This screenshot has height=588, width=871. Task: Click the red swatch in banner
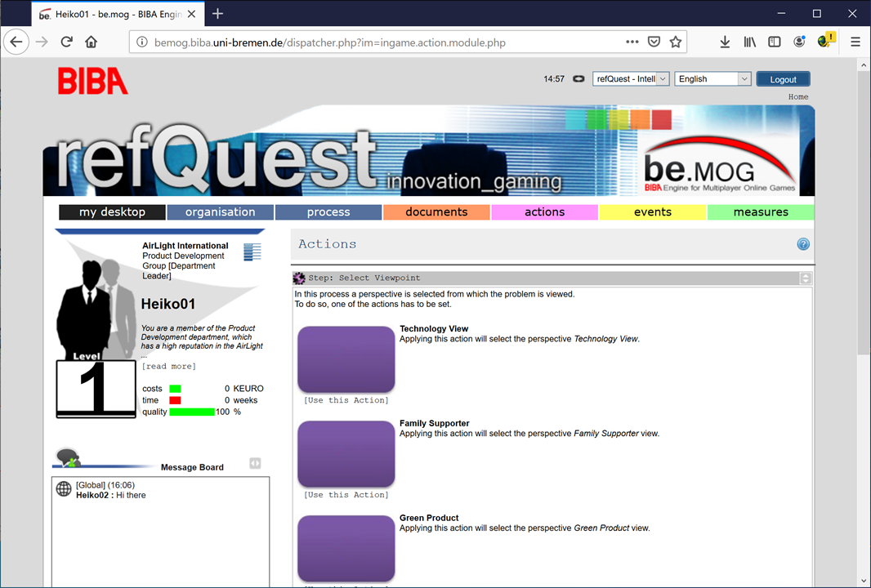tap(662, 118)
